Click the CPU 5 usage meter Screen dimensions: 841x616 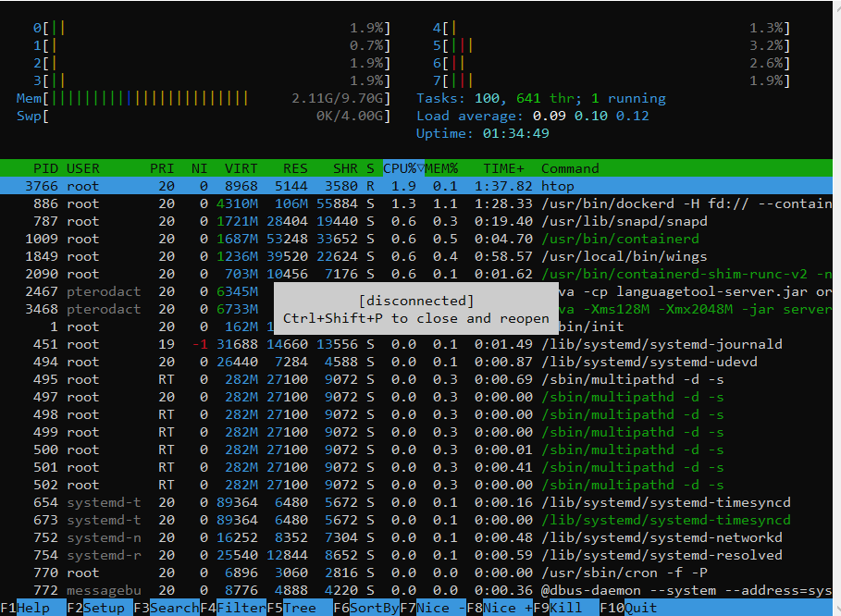[x=612, y=45]
